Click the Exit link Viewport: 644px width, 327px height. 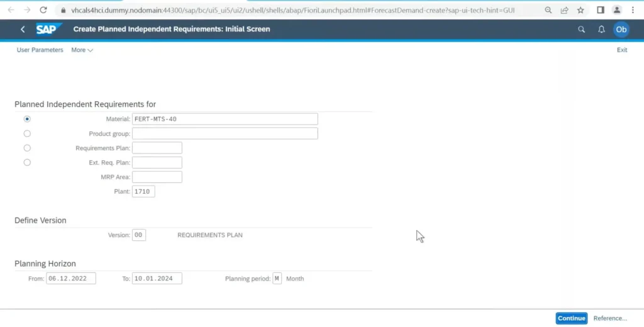[622, 50]
